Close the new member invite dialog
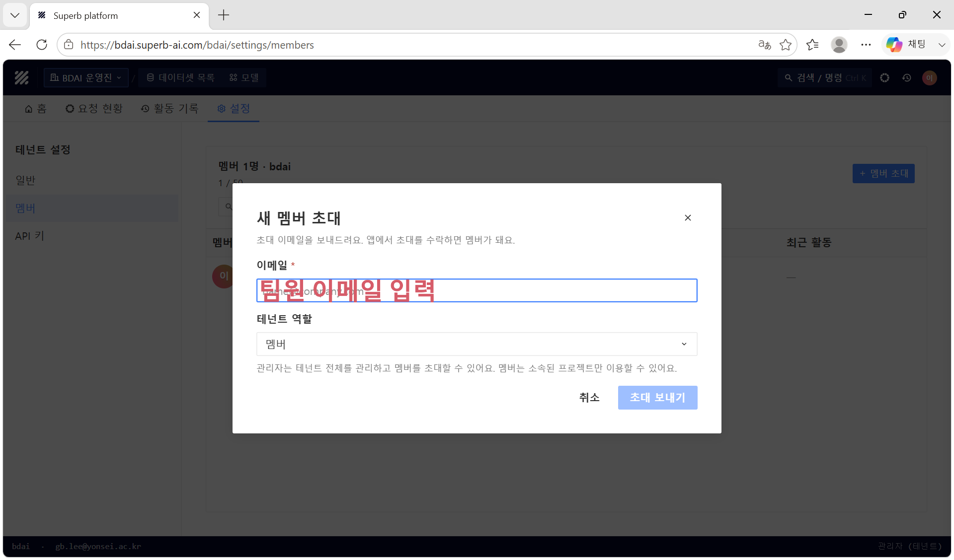954x560 pixels. (x=688, y=218)
